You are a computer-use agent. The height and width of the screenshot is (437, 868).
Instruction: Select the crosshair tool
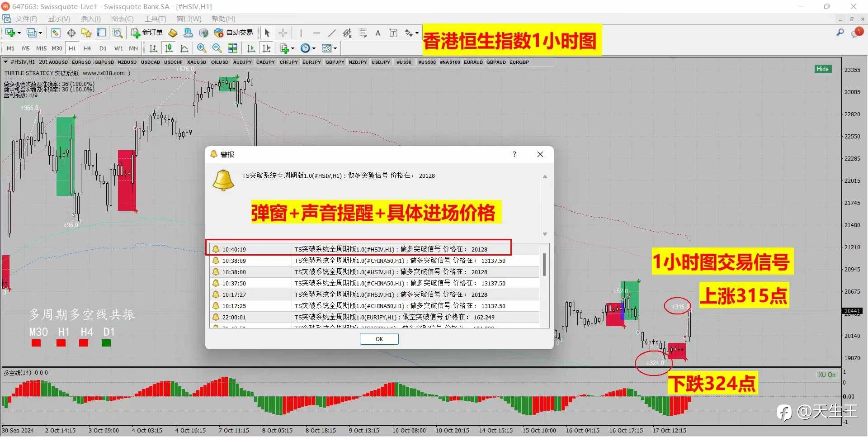(283, 33)
